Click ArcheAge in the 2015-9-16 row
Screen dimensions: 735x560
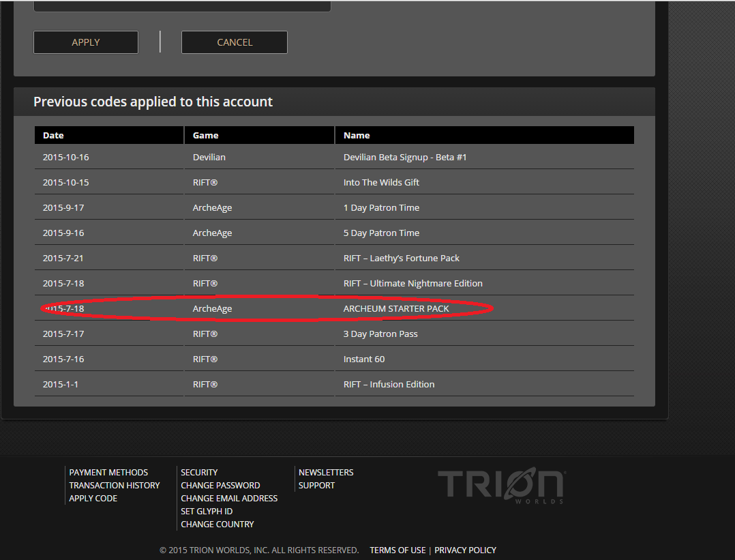tap(212, 233)
